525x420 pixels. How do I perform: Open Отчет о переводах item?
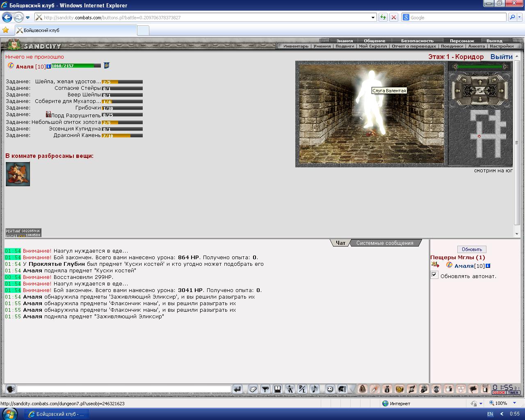[414, 46]
